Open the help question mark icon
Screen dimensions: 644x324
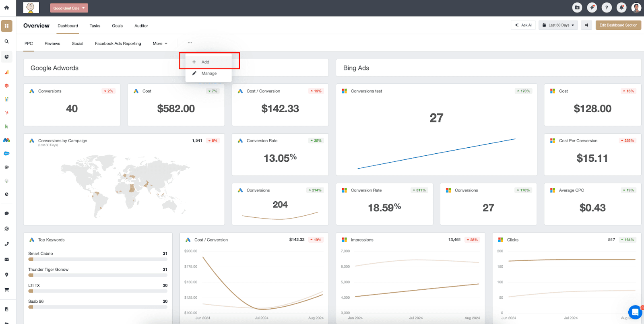click(607, 8)
